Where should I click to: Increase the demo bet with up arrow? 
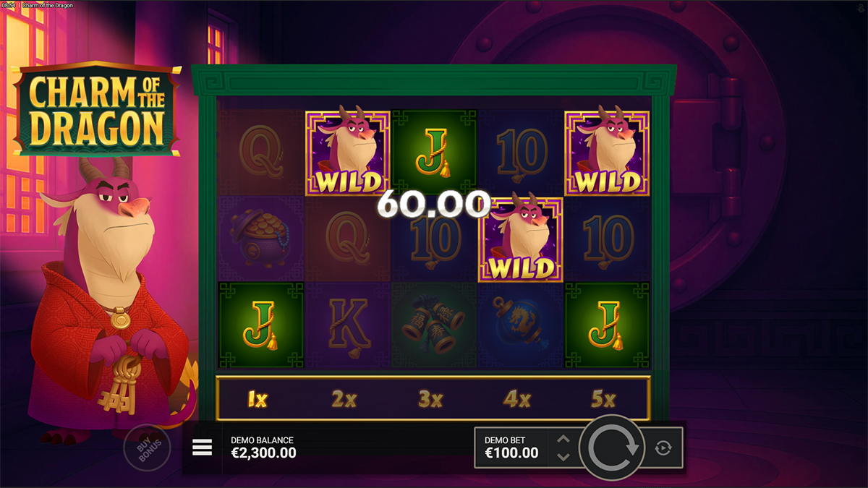click(x=563, y=440)
